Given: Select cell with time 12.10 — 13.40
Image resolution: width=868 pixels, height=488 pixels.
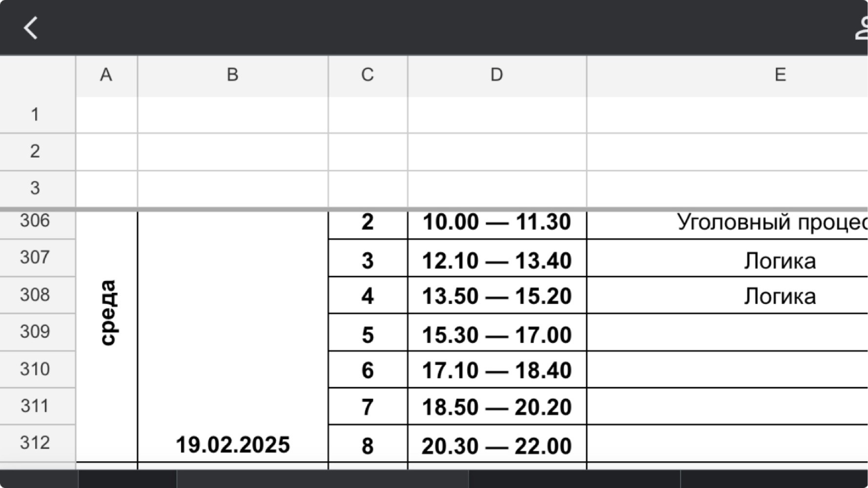Looking at the screenshot, I should 497,258.
